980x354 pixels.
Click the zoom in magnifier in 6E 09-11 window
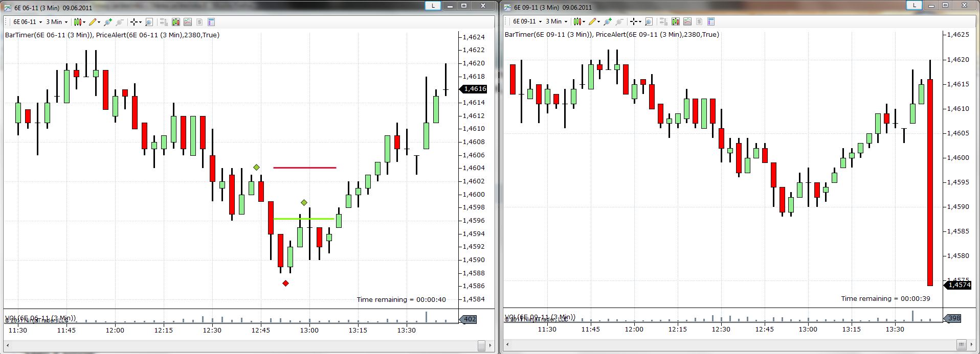click(x=607, y=21)
